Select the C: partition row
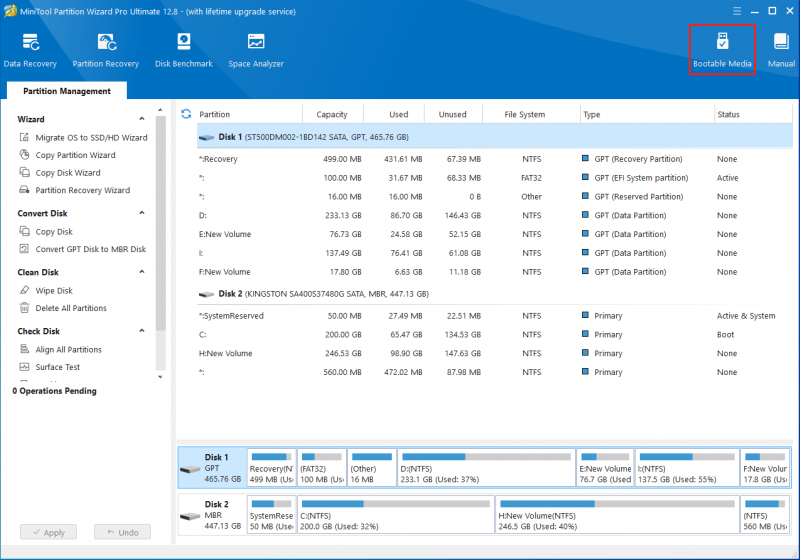Screen dimensions: 800x560 click(x=494, y=335)
